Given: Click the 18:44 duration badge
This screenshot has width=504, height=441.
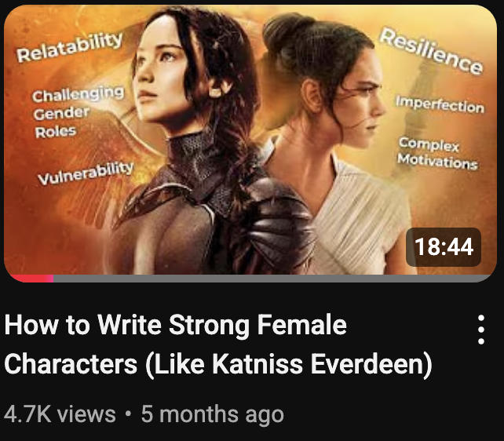Looking at the screenshot, I should click(x=444, y=246).
